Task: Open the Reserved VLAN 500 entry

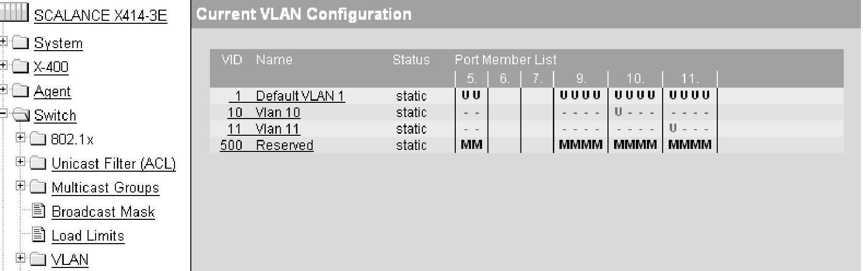Action: [284, 145]
